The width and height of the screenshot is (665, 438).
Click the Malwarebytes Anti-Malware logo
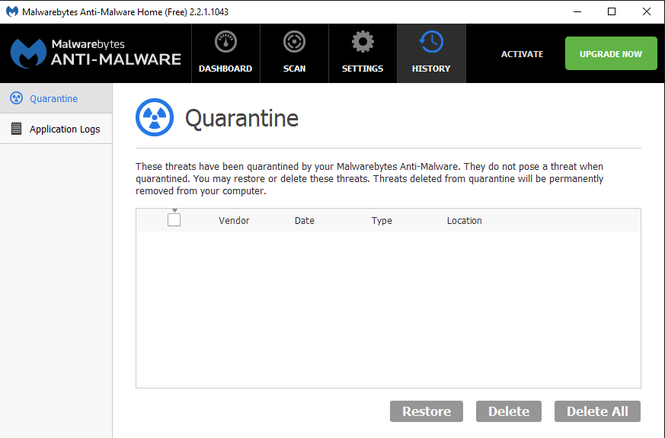coord(96,53)
